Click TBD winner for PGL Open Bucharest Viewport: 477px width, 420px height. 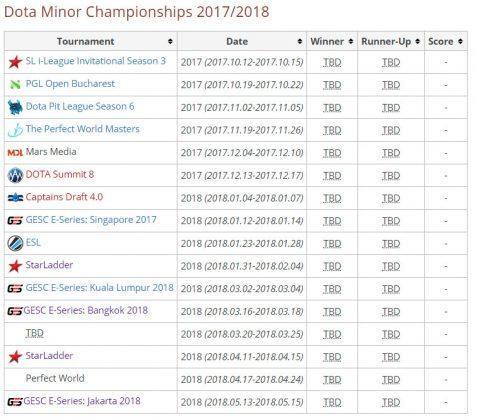click(x=332, y=85)
